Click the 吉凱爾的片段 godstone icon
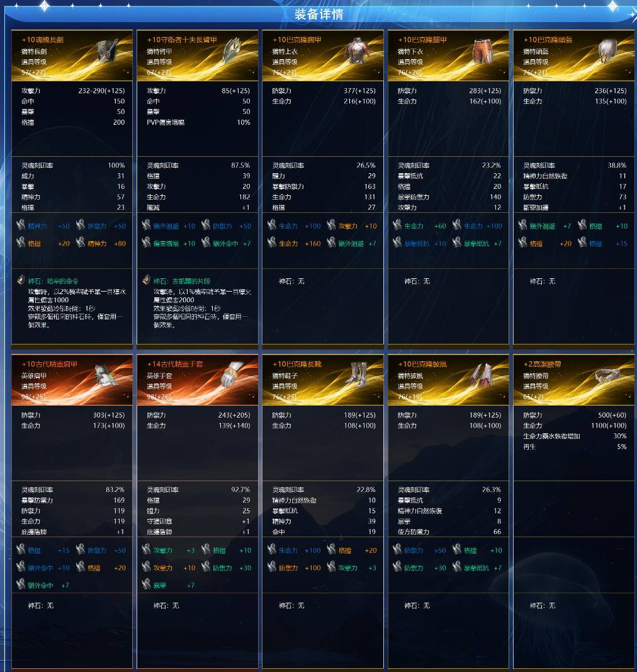This screenshot has height=672, width=637. click(x=146, y=281)
